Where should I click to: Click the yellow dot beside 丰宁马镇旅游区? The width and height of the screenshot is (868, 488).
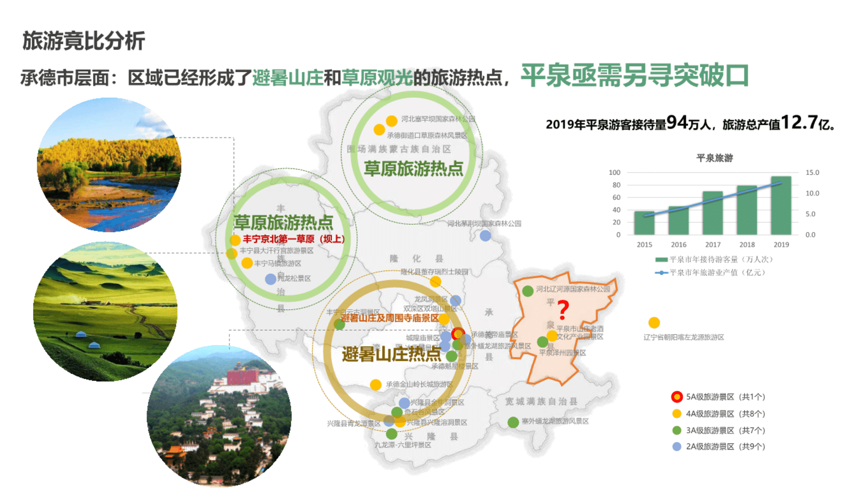pyautogui.click(x=247, y=263)
